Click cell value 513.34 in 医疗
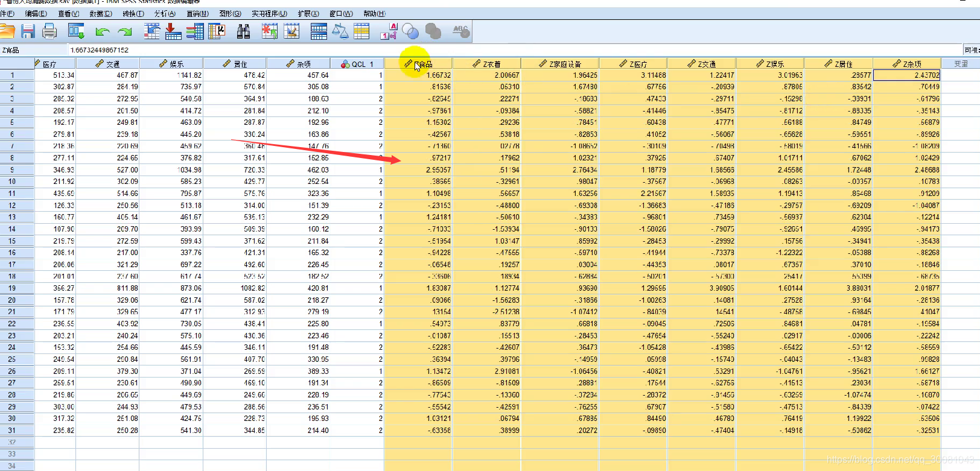This screenshot has height=471, width=980. tap(55, 75)
